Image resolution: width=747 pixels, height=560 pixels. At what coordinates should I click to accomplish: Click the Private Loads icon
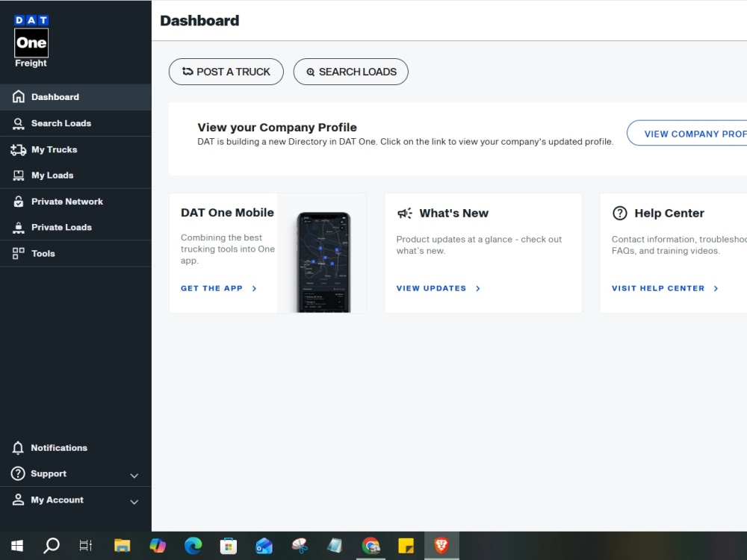click(x=18, y=228)
